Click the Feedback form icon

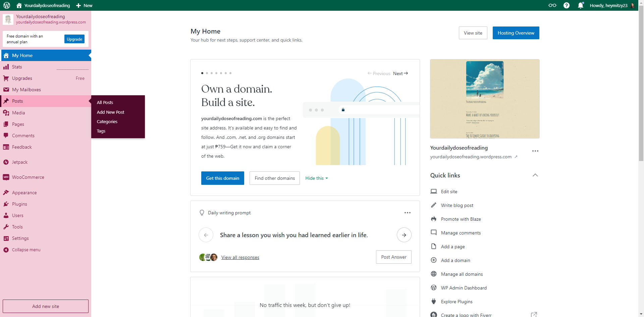(x=6, y=147)
